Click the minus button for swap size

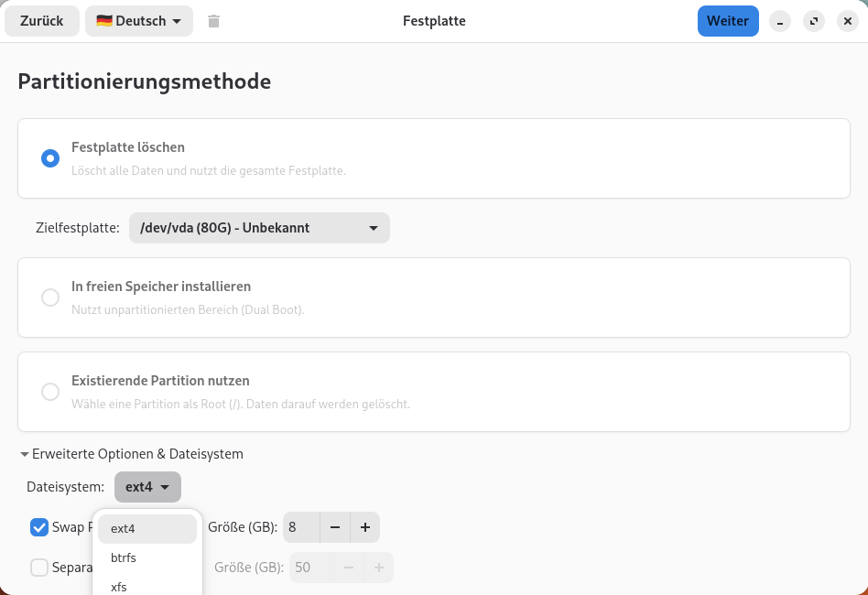[335, 527]
